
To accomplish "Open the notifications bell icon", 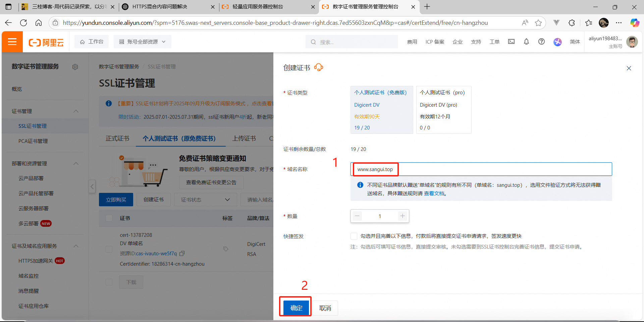I will (526, 42).
